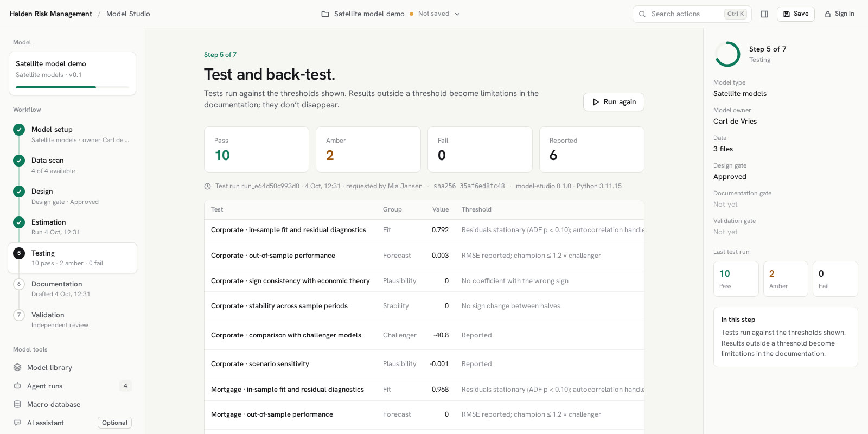Click the Testing step number 5 badge

click(x=19, y=253)
